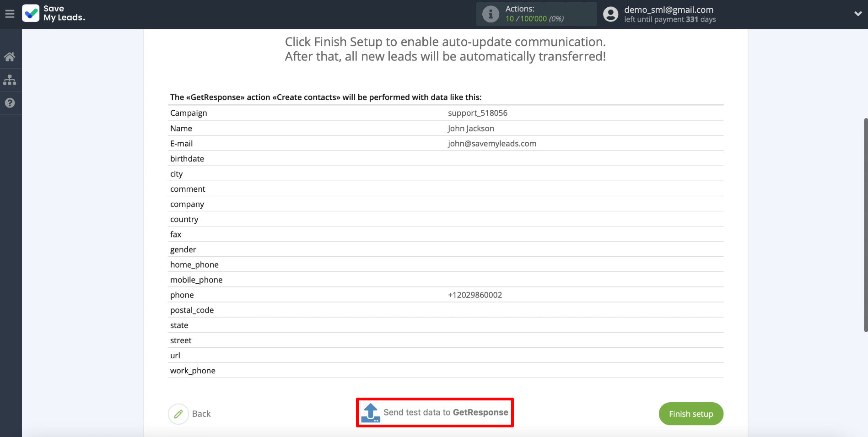Select john@savemyleads.com email value

coord(492,144)
